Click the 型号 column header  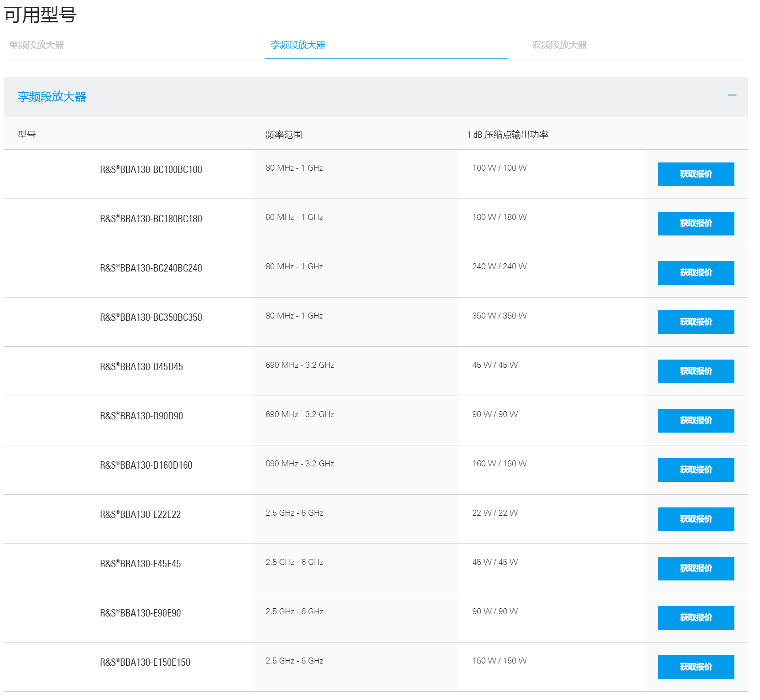point(26,135)
